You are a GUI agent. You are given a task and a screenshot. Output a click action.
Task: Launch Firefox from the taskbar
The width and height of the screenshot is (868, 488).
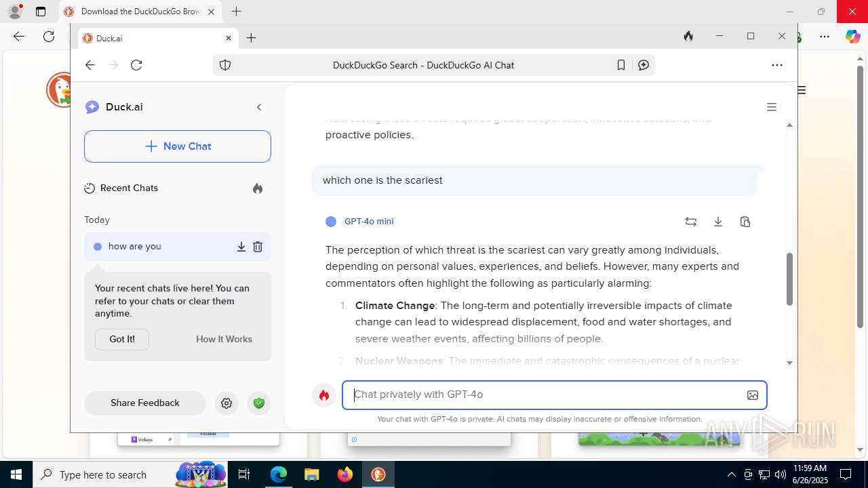pos(345,474)
